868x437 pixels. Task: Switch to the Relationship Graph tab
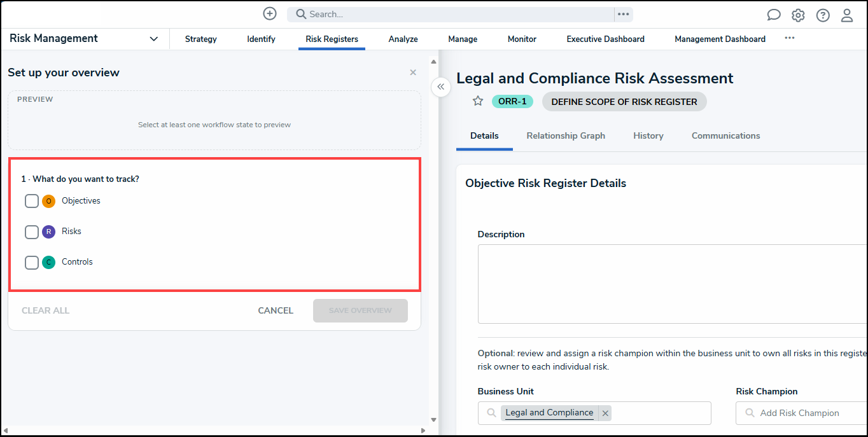tap(566, 135)
